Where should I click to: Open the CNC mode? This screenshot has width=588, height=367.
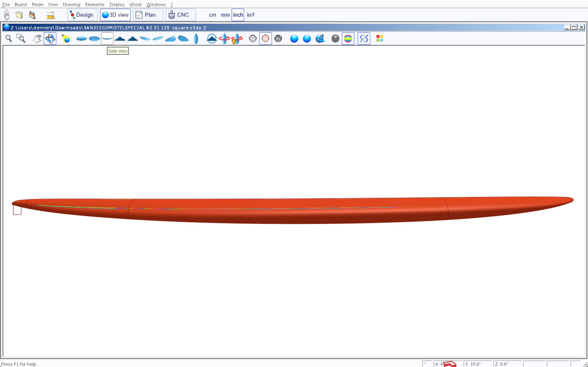pos(180,15)
